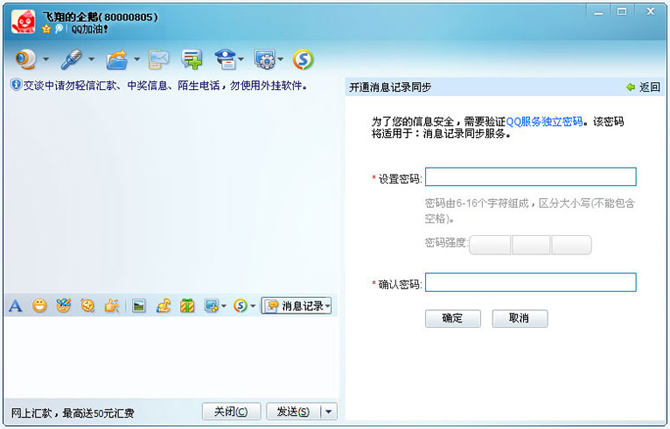The height and width of the screenshot is (429, 670).
Task: Click the info icon beside the safety notice
Action: click(16, 85)
